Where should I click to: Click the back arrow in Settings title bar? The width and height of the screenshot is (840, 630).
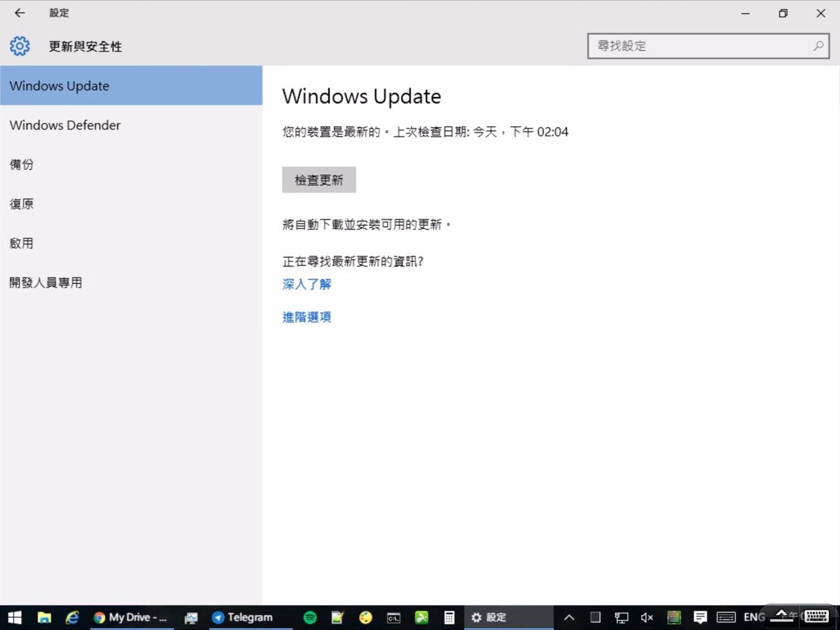tap(20, 12)
